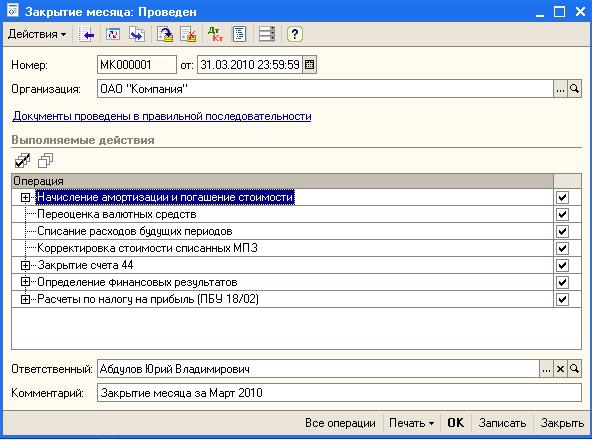Click the unpost document toolbar icon

[188, 34]
